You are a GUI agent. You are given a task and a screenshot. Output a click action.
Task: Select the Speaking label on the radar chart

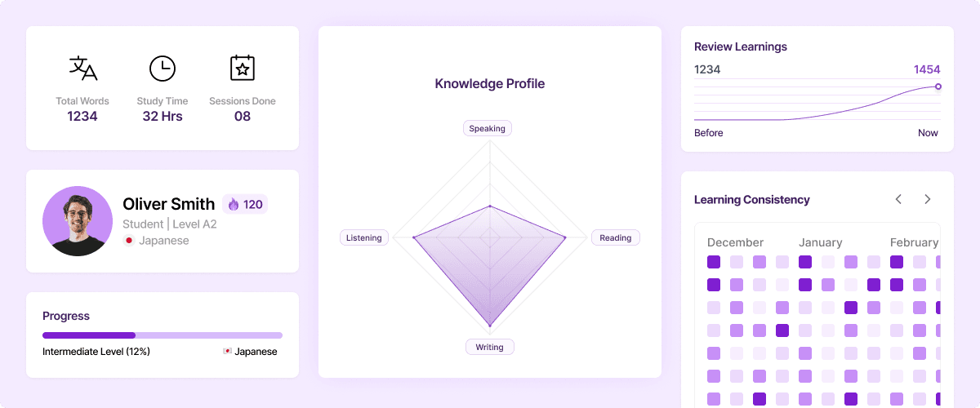[488, 128]
